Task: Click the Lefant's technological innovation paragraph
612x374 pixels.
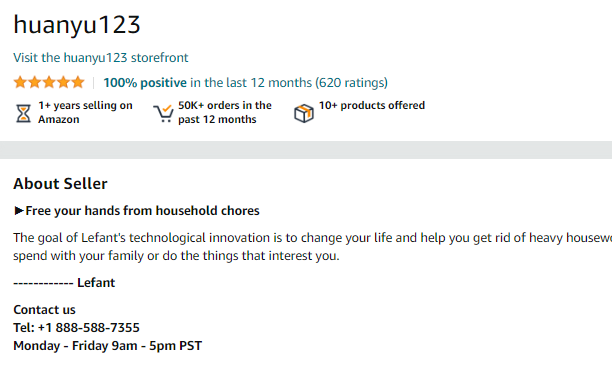Action: (313, 247)
